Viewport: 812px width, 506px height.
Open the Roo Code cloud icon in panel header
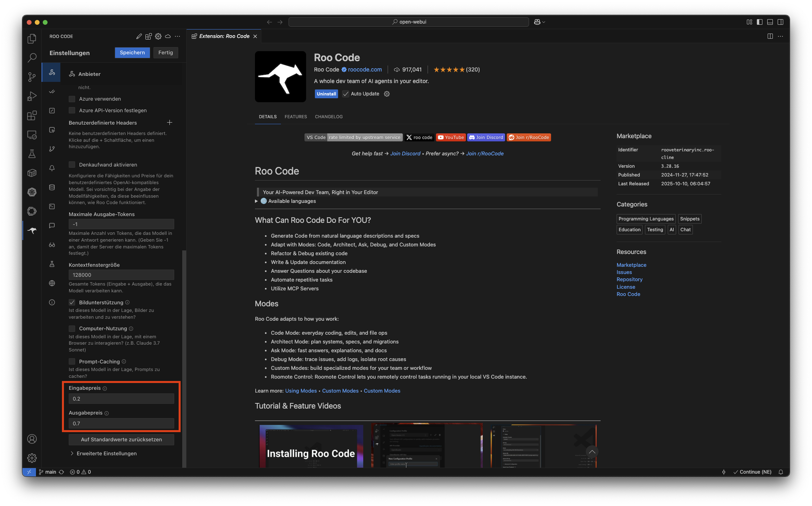pyautogui.click(x=168, y=36)
